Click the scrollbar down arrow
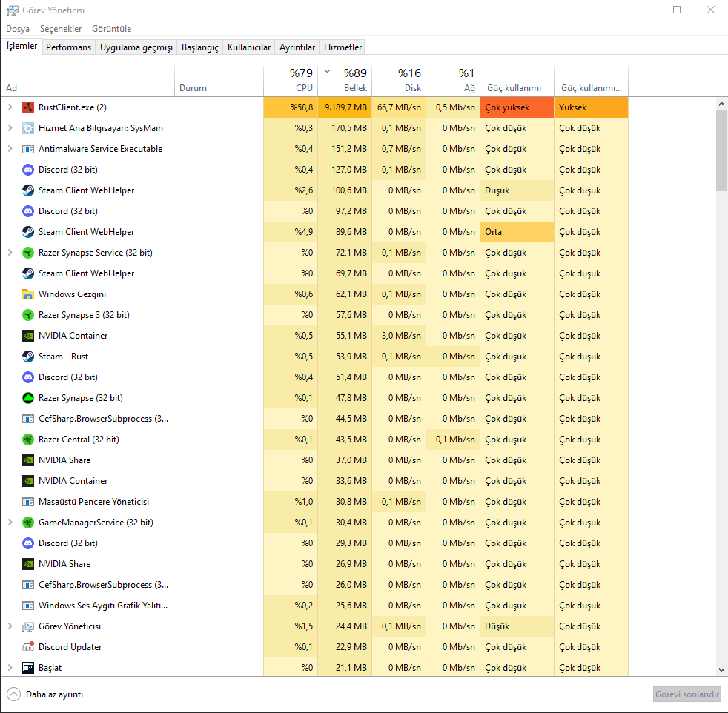Viewport: 728px width, 713px height. [721, 669]
